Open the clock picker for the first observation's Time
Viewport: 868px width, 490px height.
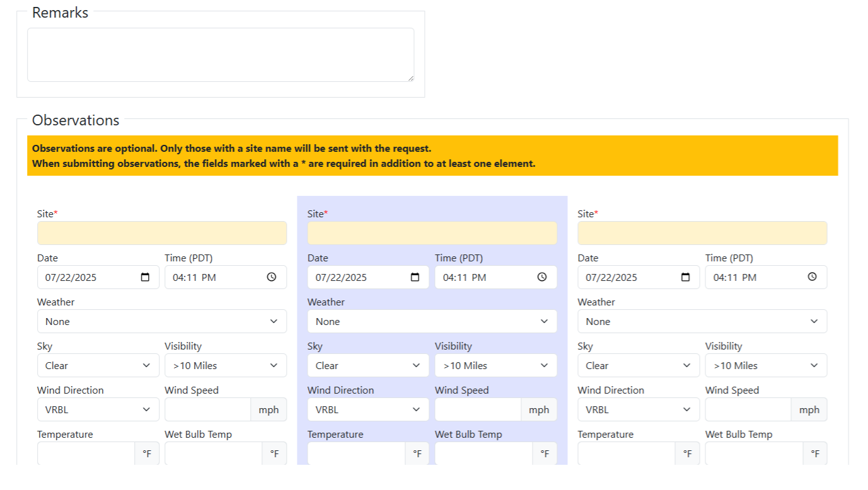pyautogui.click(x=271, y=277)
